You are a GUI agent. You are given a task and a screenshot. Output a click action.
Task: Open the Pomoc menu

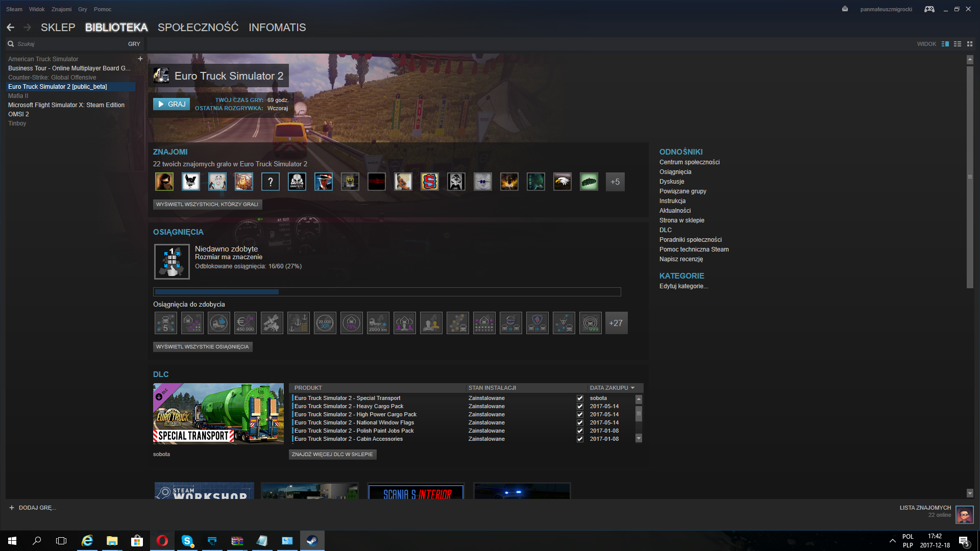[x=103, y=9]
